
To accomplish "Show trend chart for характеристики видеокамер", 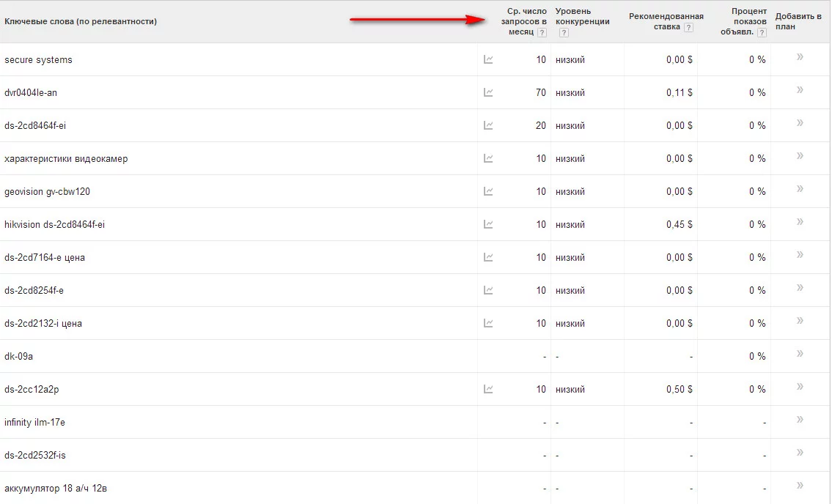I will [488, 158].
